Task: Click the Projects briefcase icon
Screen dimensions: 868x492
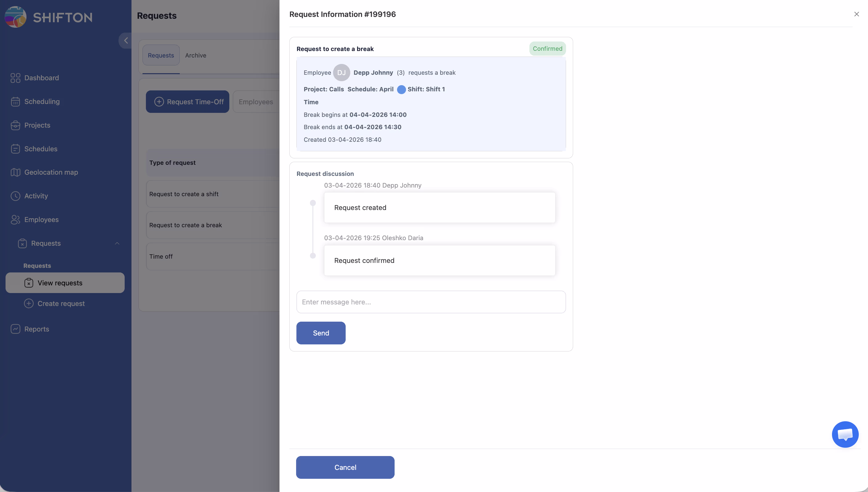Action: pos(15,125)
